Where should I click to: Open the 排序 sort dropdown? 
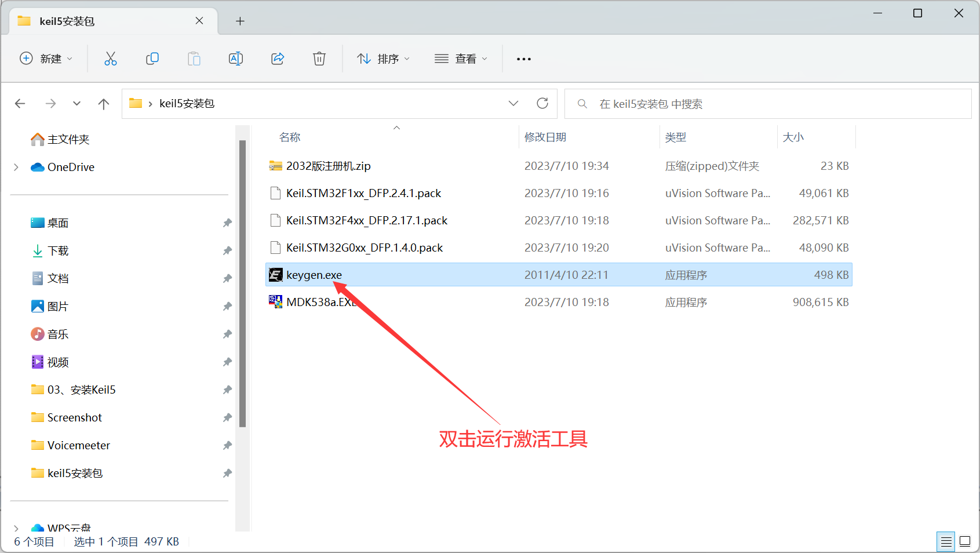tap(383, 59)
